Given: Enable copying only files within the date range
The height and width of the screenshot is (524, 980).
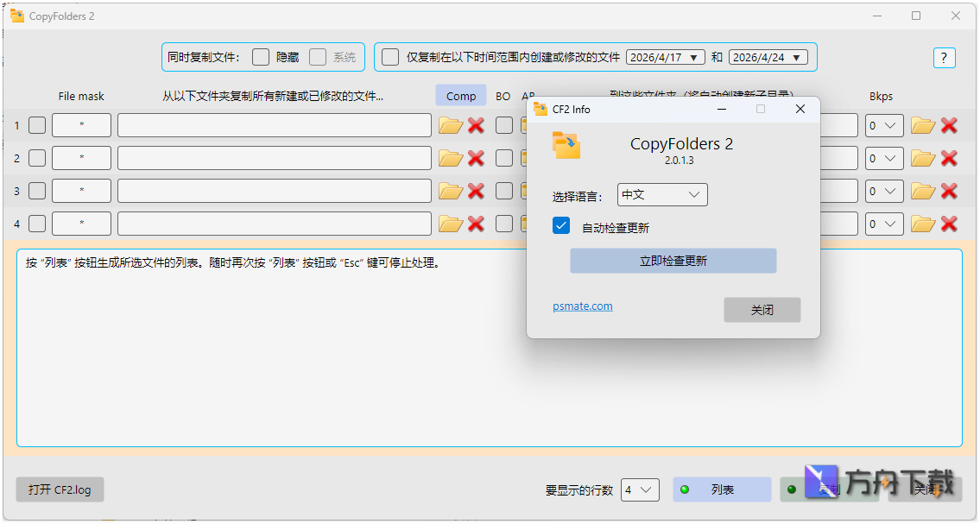Looking at the screenshot, I should point(389,56).
